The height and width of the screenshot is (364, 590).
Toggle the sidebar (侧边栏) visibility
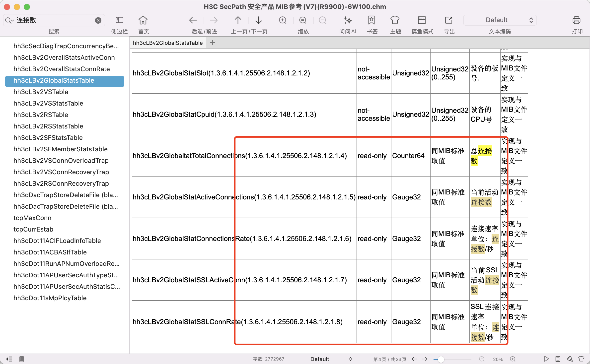coord(120,20)
